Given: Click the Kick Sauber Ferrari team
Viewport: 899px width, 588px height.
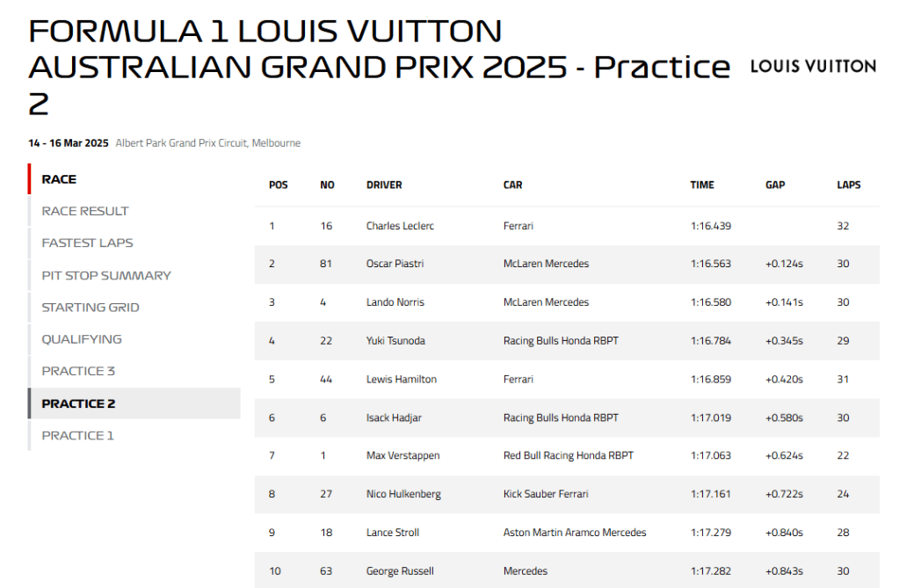Looking at the screenshot, I should click(x=546, y=494).
